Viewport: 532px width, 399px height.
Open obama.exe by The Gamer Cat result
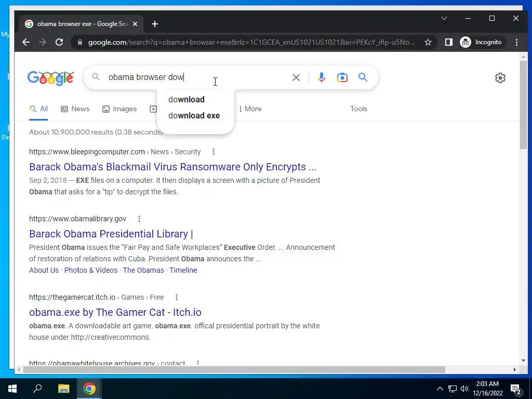pyautogui.click(x=115, y=312)
